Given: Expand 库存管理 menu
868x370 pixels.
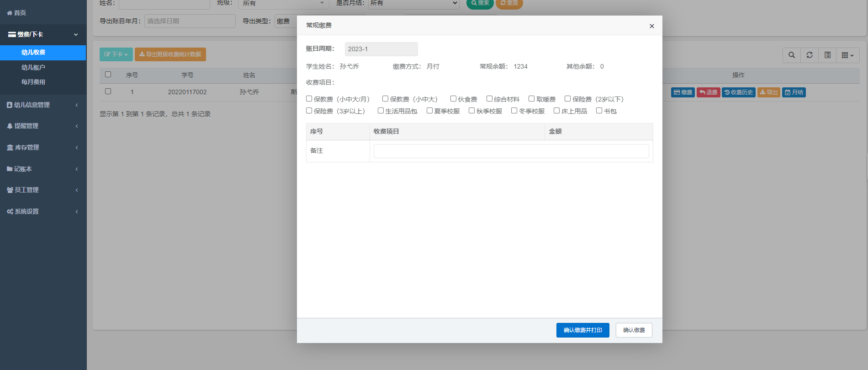Looking at the screenshot, I should 43,147.
